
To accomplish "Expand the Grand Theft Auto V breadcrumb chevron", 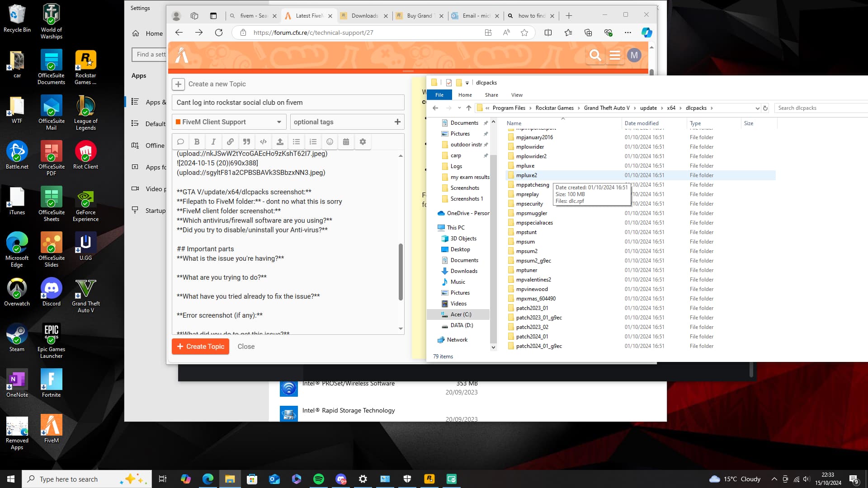I will click(x=635, y=108).
